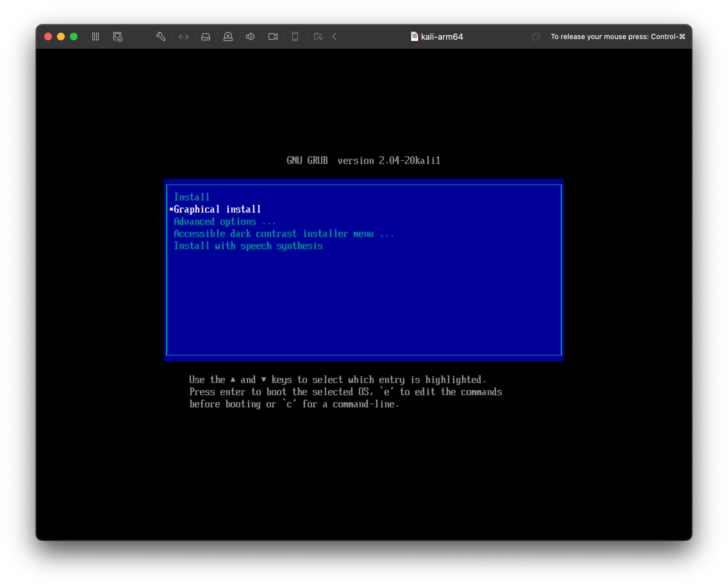The height and width of the screenshot is (588, 728).
Task: Click the CD/DVD drive icon
Action: click(228, 37)
